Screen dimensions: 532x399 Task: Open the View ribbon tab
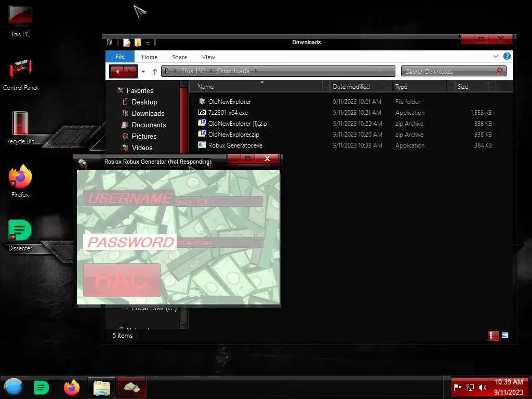[208, 57]
